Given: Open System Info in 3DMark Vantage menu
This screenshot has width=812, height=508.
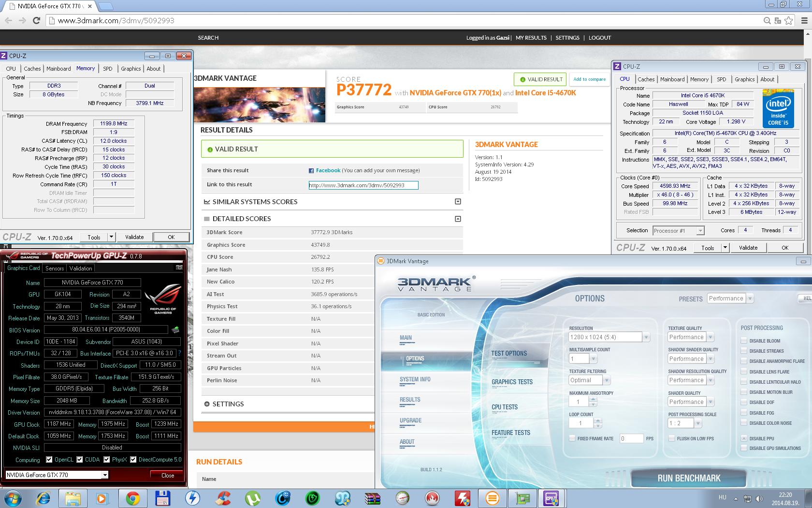Looking at the screenshot, I should pyautogui.click(x=415, y=380).
